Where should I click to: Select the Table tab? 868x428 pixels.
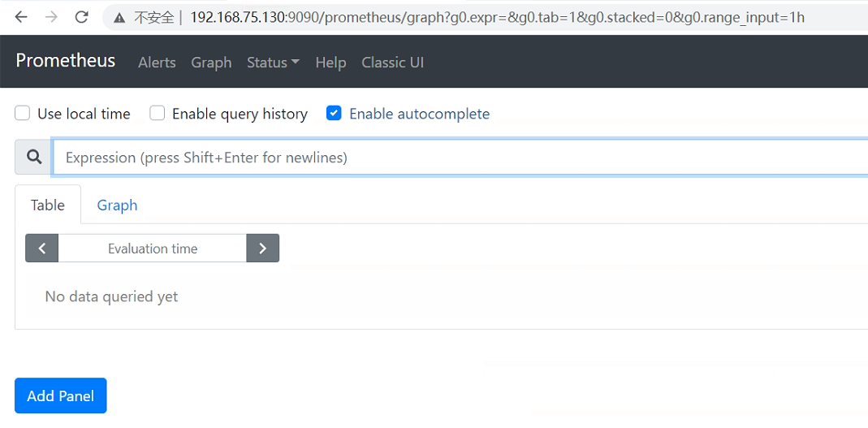pos(48,205)
